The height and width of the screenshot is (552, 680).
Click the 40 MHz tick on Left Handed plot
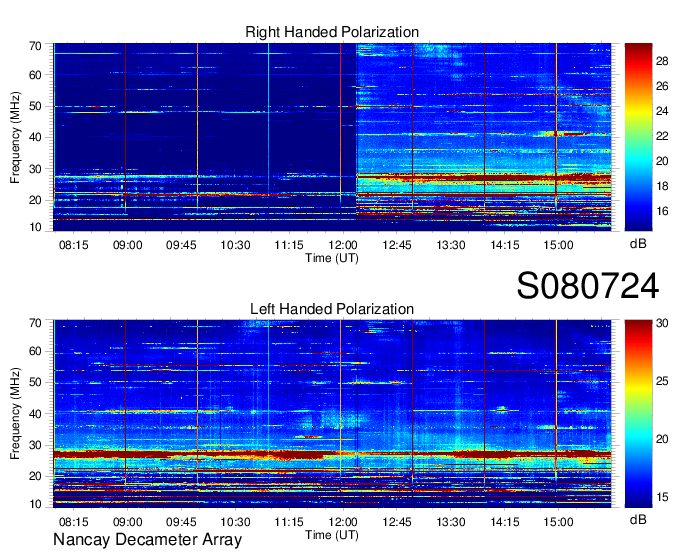35,414
